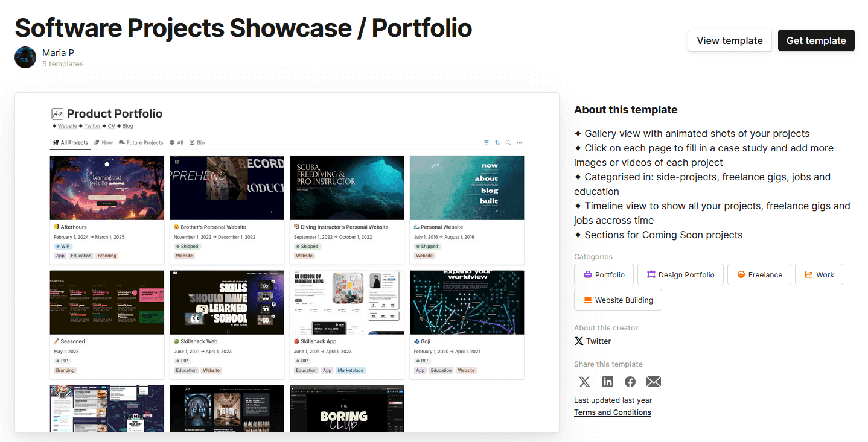The height and width of the screenshot is (442, 868).
Task: Click the Goji card title
Action: pyautogui.click(x=426, y=342)
